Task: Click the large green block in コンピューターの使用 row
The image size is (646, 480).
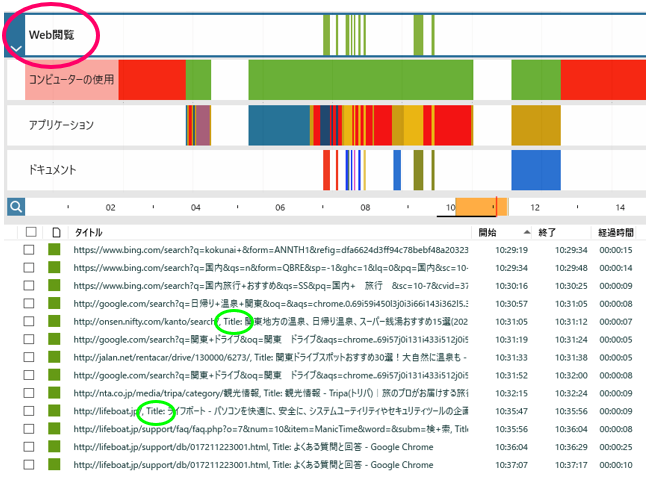Action: pyautogui.click(x=360, y=80)
